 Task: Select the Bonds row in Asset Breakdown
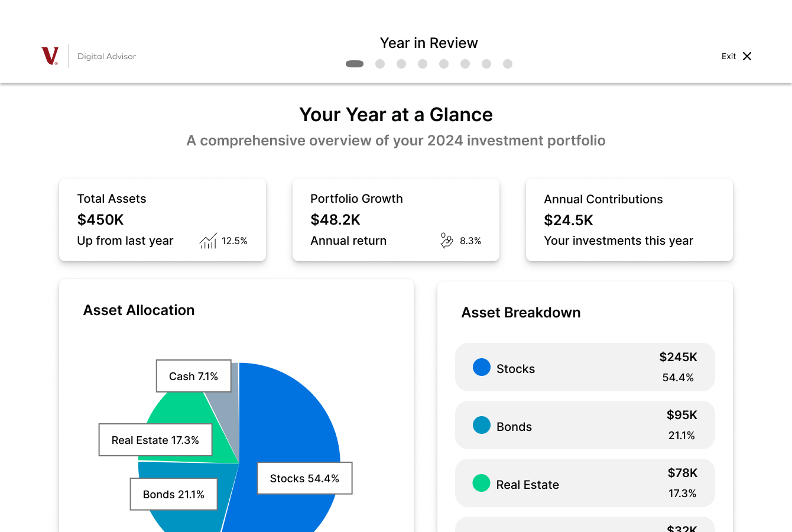point(585,425)
